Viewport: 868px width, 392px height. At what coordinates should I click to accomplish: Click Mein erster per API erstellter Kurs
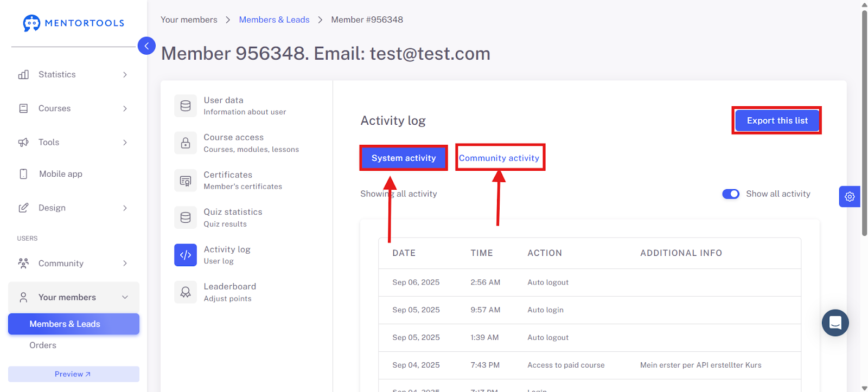(x=701, y=365)
